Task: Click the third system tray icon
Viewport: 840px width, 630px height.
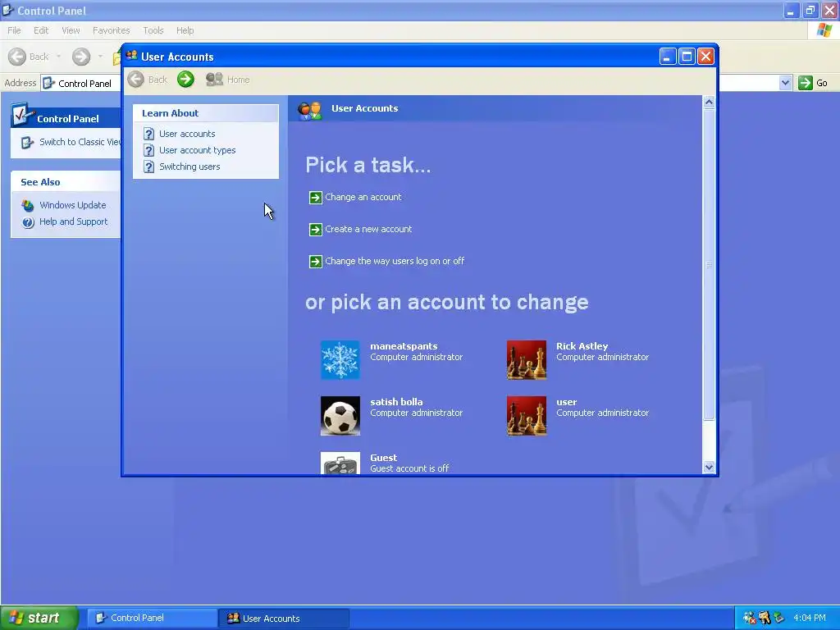Action: tap(778, 618)
